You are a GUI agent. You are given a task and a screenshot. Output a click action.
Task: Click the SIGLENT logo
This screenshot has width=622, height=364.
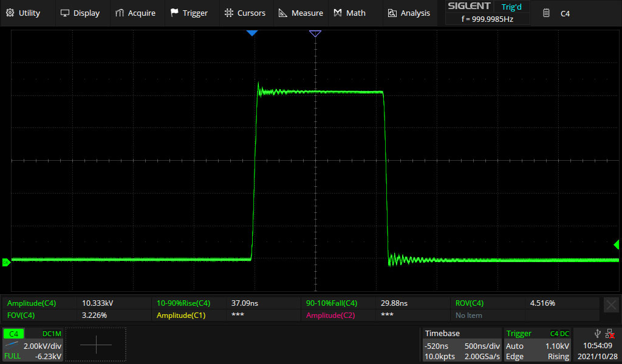click(469, 6)
